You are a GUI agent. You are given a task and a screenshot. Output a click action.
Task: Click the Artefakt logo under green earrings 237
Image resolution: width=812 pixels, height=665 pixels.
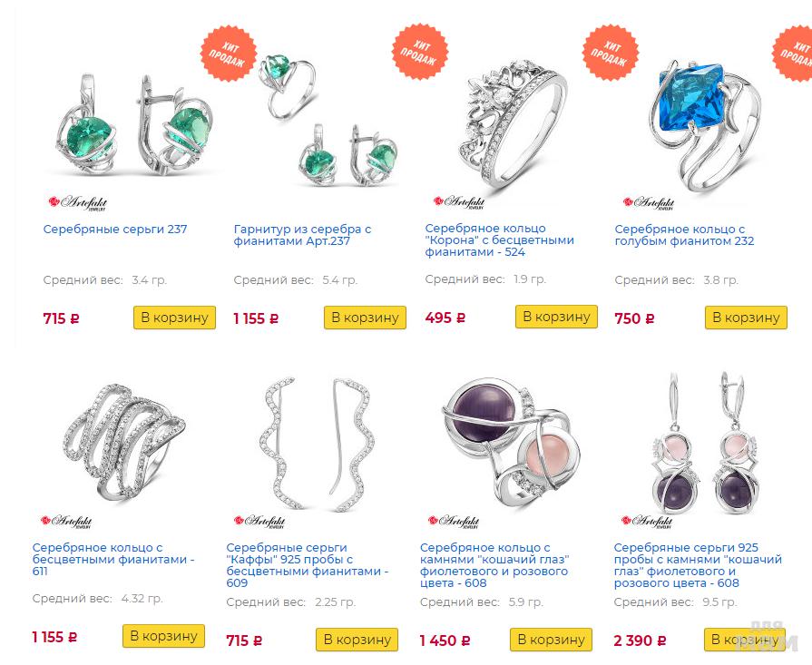(78, 202)
